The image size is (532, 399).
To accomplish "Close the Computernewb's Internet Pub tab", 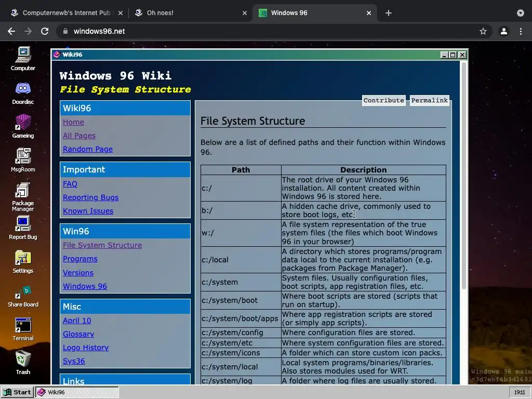I will coord(121,13).
